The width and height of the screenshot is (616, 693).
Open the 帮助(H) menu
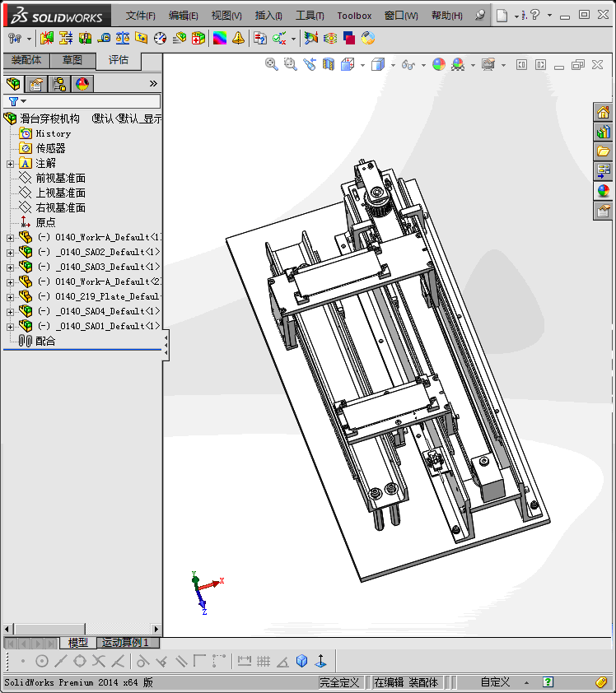[447, 16]
